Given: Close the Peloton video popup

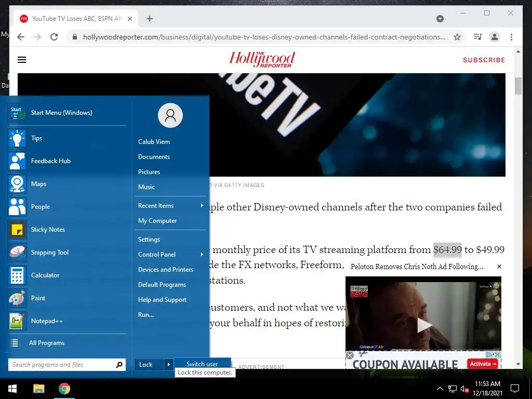Looking at the screenshot, I should [x=499, y=267].
